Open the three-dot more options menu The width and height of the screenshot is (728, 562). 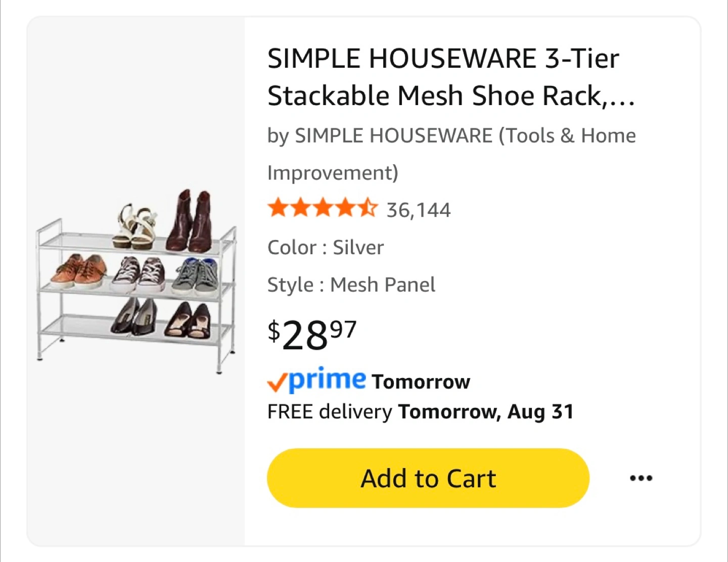click(x=641, y=478)
